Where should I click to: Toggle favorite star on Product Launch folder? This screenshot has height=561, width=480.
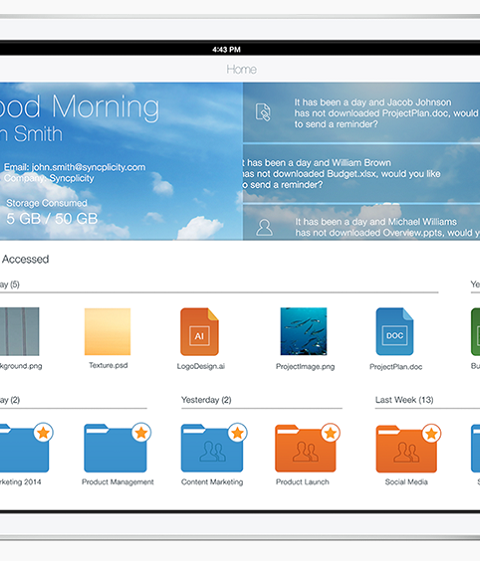tap(330, 433)
